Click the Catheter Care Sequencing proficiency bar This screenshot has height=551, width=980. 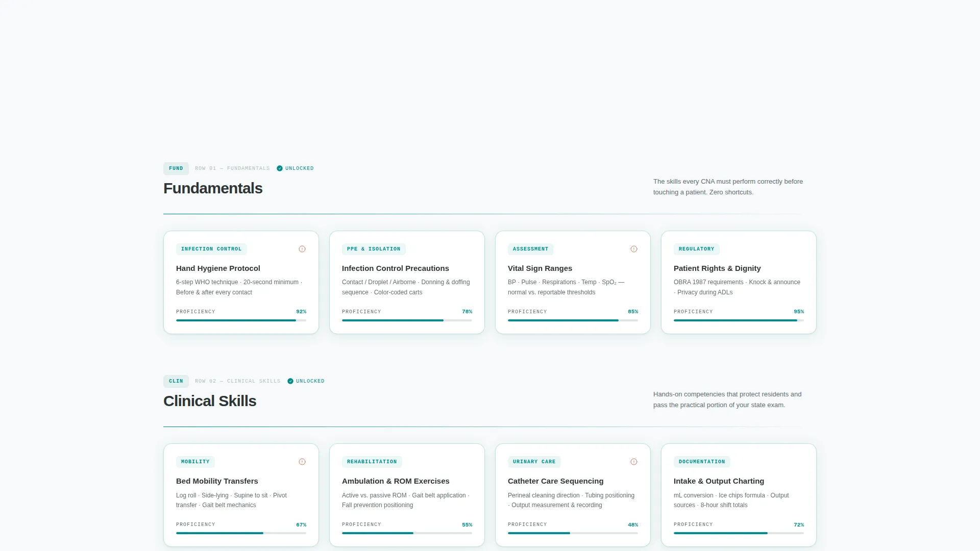pyautogui.click(x=573, y=533)
